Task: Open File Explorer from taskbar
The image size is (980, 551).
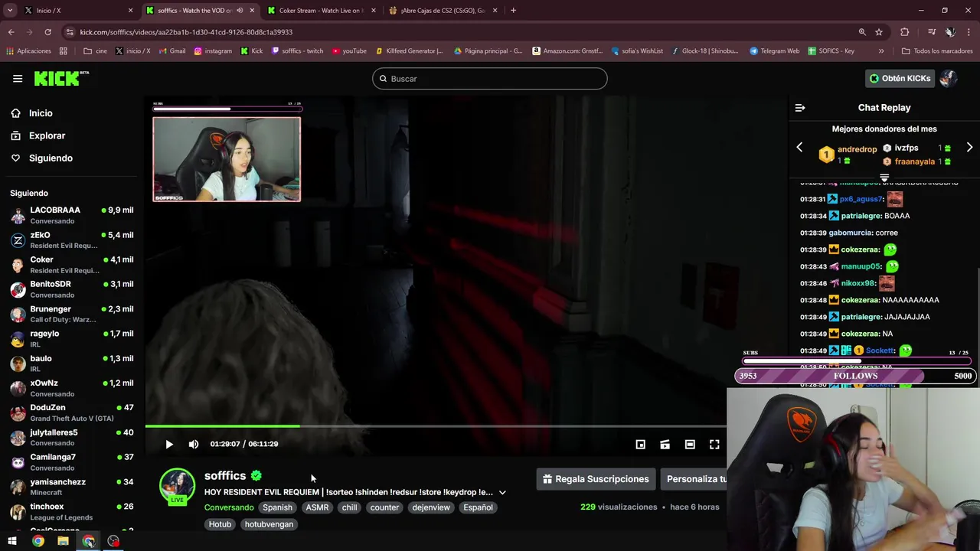Action: [63, 541]
